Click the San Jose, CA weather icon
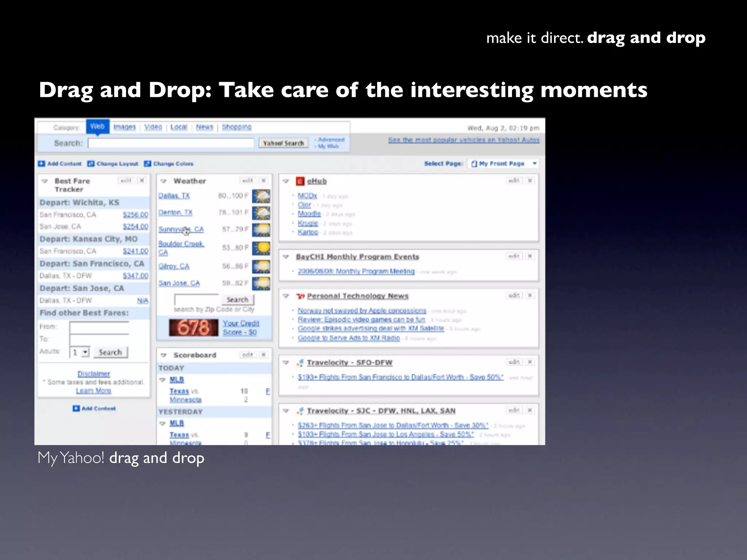The image size is (747, 560). [x=261, y=283]
